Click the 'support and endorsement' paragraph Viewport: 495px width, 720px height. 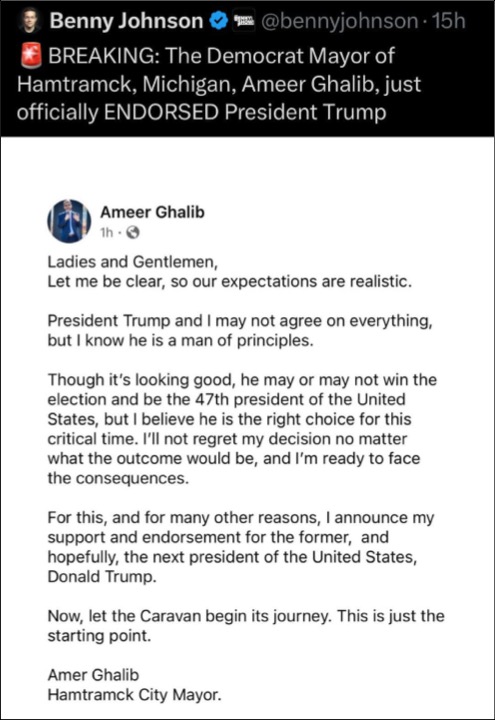[241, 547]
